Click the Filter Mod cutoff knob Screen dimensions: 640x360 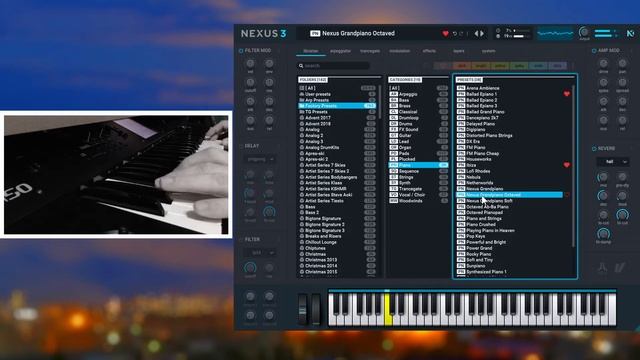pos(250,82)
